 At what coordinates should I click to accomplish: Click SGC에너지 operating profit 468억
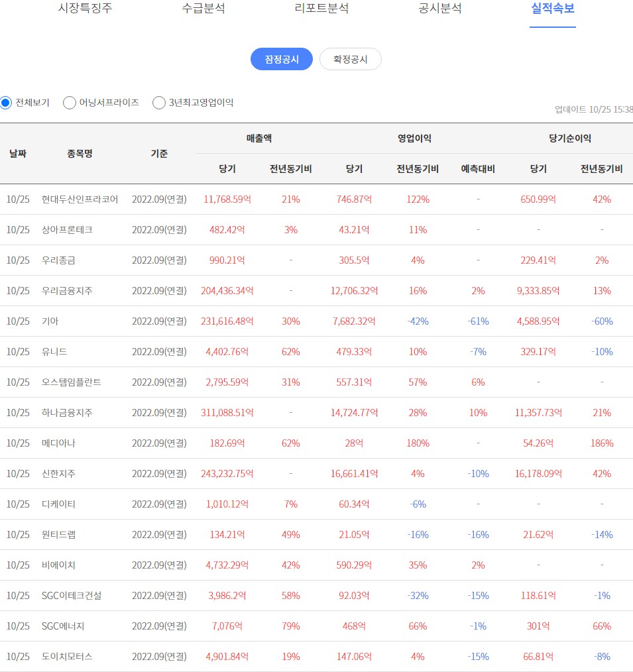[354, 626]
